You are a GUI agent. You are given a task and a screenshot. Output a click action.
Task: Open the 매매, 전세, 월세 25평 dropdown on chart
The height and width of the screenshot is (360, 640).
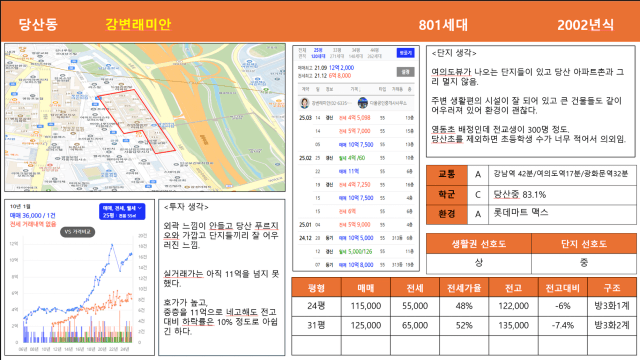[122, 211]
